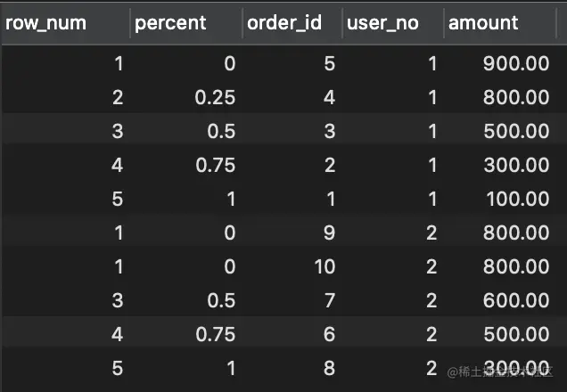Select the 300.00 amount cell for user 1
This screenshot has width=567, height=392.
coord(517,166)
